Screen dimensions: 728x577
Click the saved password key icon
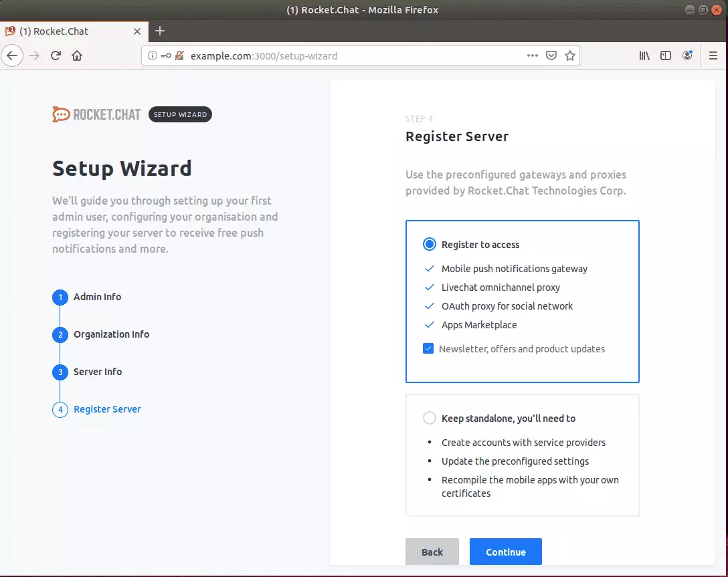(166, 55)
